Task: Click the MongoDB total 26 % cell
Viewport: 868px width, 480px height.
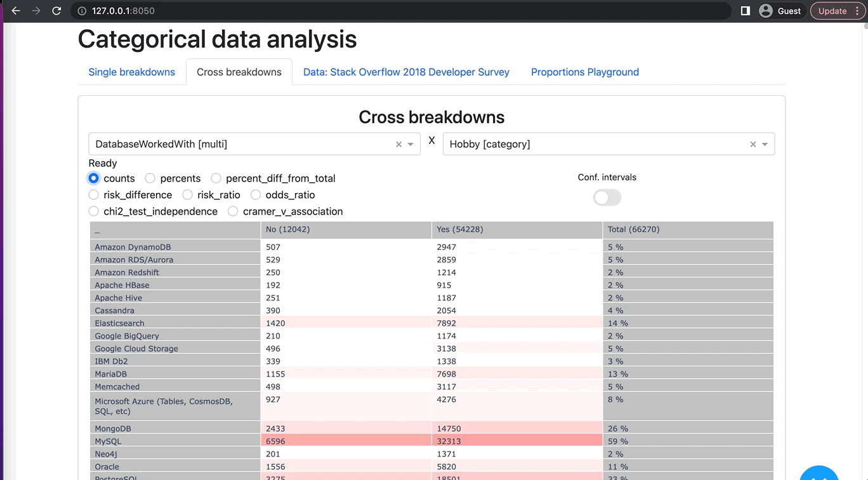Action: 688,429
